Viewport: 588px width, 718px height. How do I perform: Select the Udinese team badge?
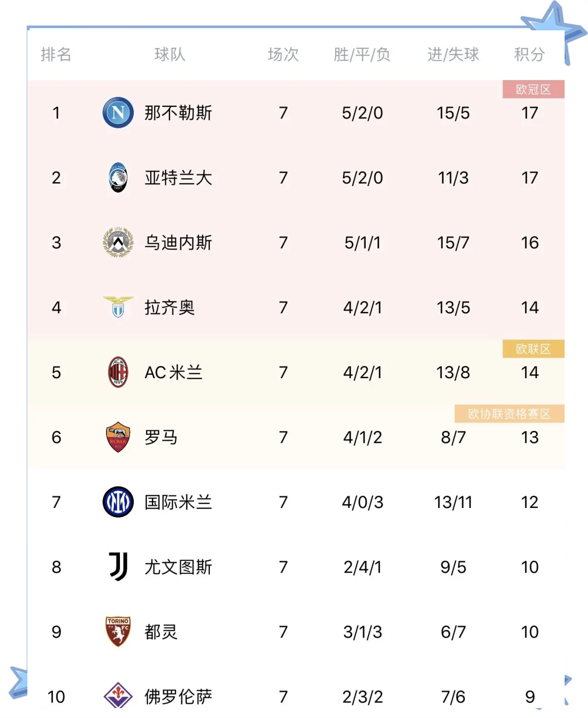[x=118, y=242]
